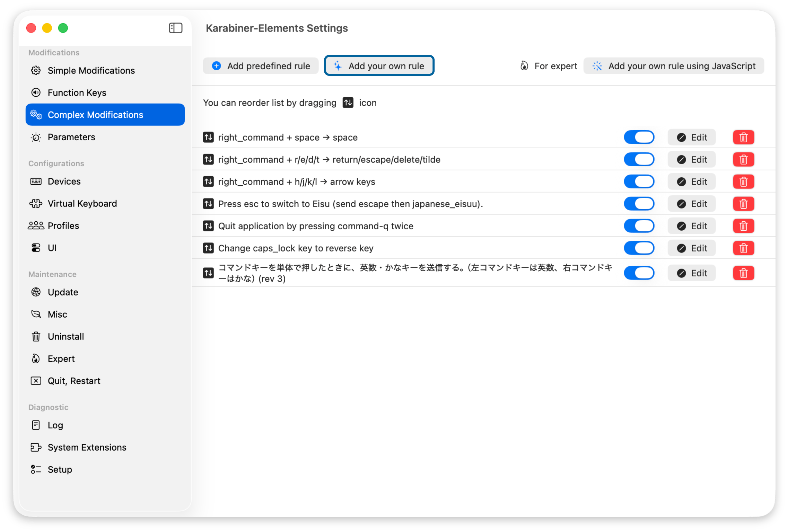
Task: Delete the Quit application command-q rule
Action: pos(743,226)
